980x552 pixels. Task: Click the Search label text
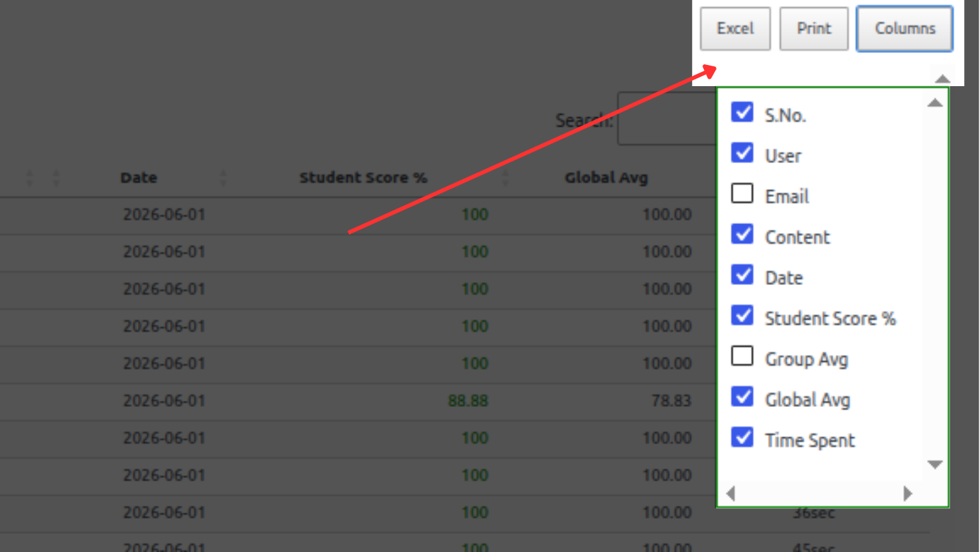click(x=584, y=121)
